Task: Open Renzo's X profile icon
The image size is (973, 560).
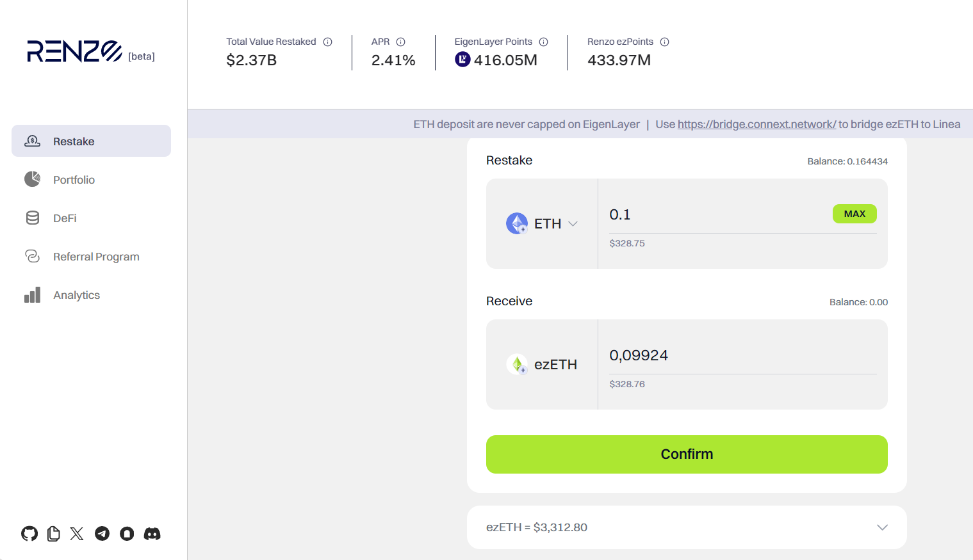Action: coord(77,533)
